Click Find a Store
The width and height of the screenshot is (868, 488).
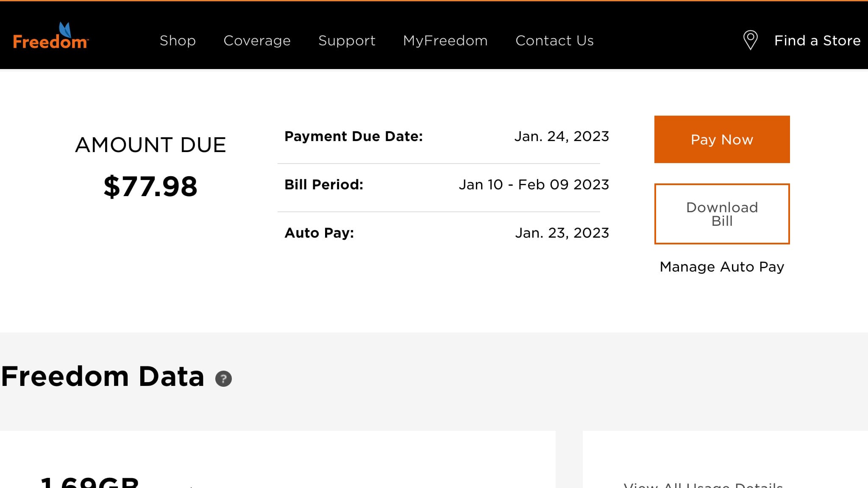817,40
